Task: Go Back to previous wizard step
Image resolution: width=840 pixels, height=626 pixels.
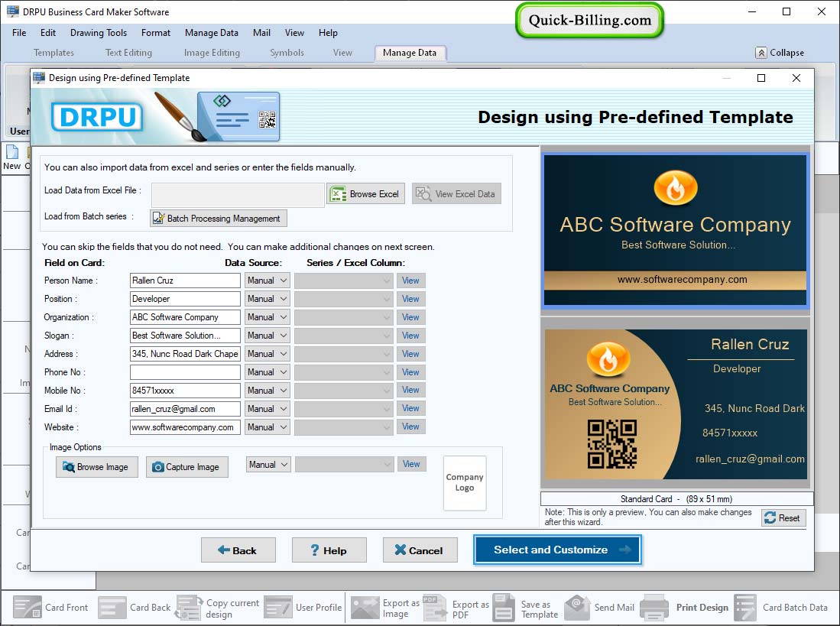Action: [x=238, y=550]
